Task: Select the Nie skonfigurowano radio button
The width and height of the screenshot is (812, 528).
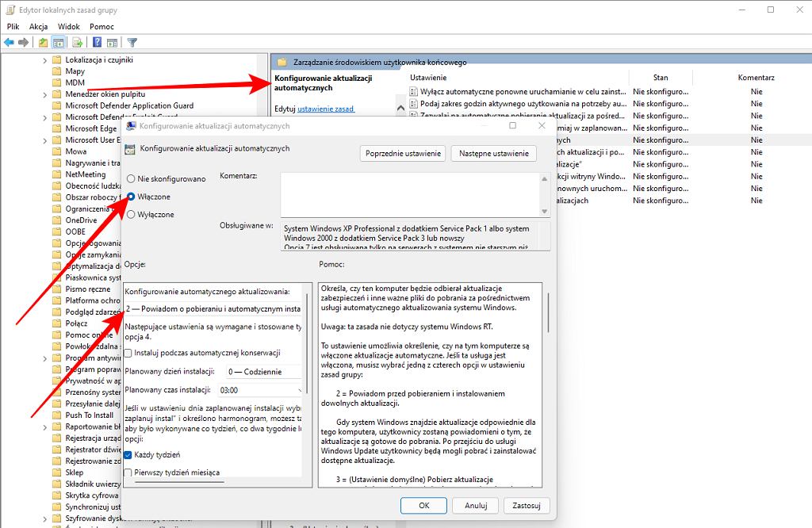Action: [131, 178]
